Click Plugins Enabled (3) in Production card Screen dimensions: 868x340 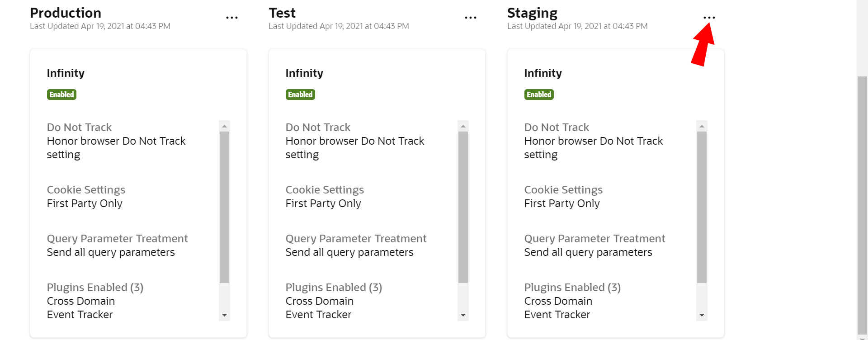click(x=95, y=288)
